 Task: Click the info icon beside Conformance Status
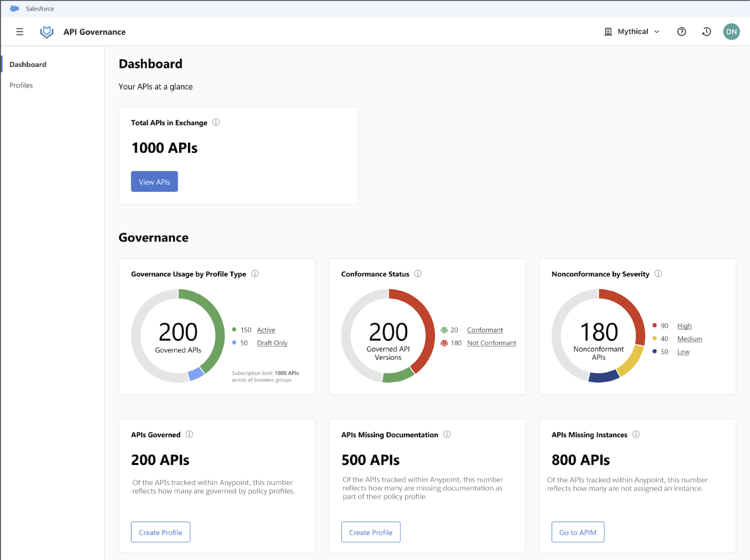point(418,274)
